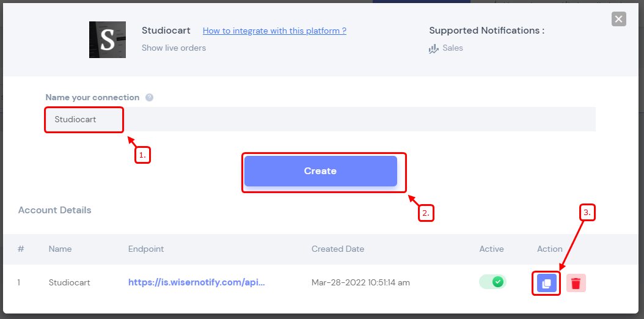Toggle the Active switch for Studiocart
The width and height of the screenshot is (644, 319).
(492, 282)
